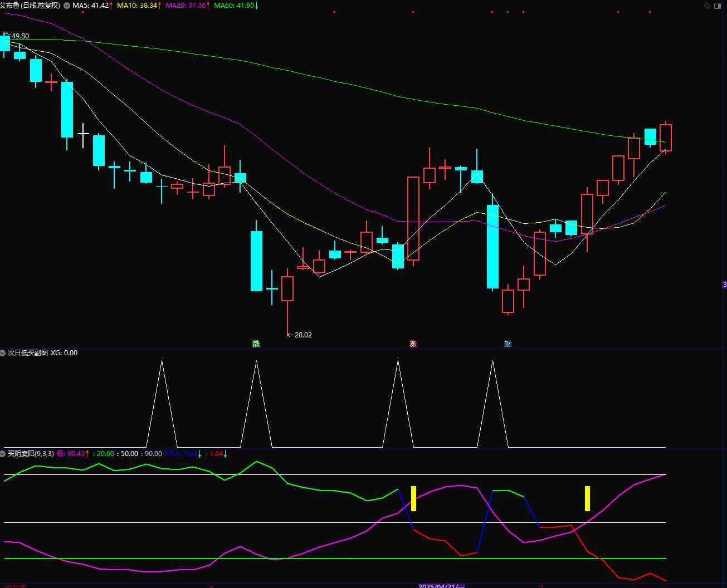Click the 次日低买副图 indicator name

coord(27,353)
